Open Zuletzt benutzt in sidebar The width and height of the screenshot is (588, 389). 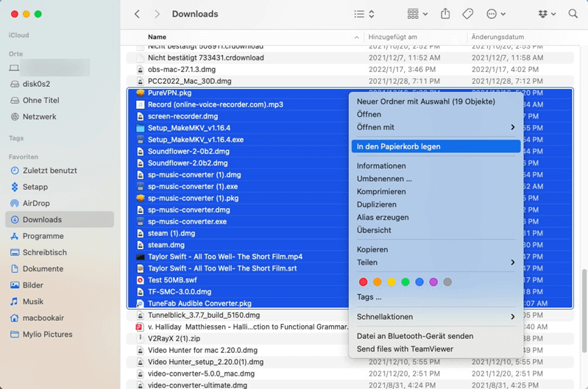coord(49,171)
